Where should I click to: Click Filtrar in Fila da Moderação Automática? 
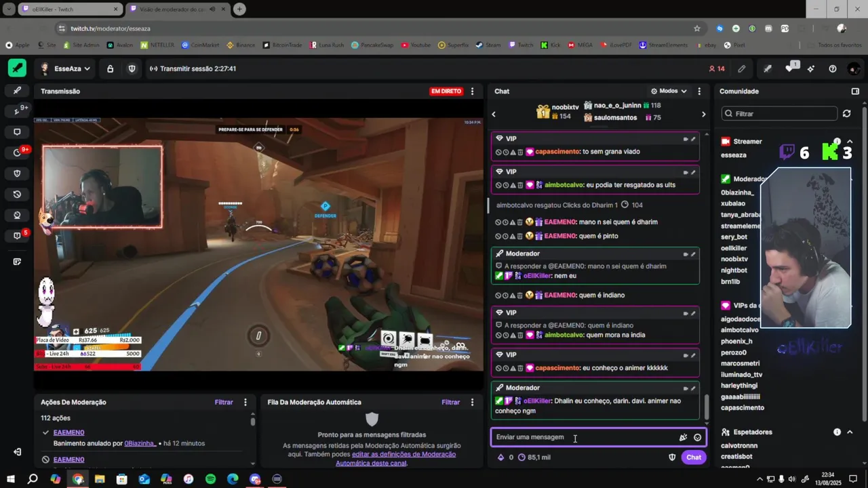coord(451,402)
